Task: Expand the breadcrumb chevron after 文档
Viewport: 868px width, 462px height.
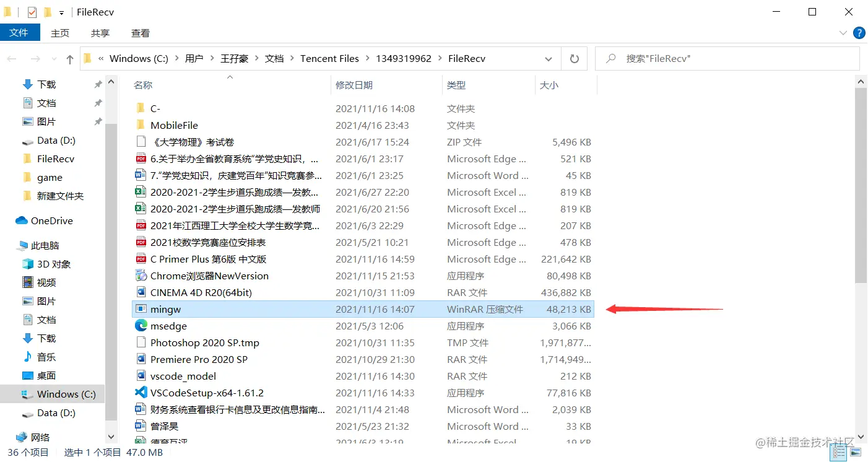Action: pos(292,59)
